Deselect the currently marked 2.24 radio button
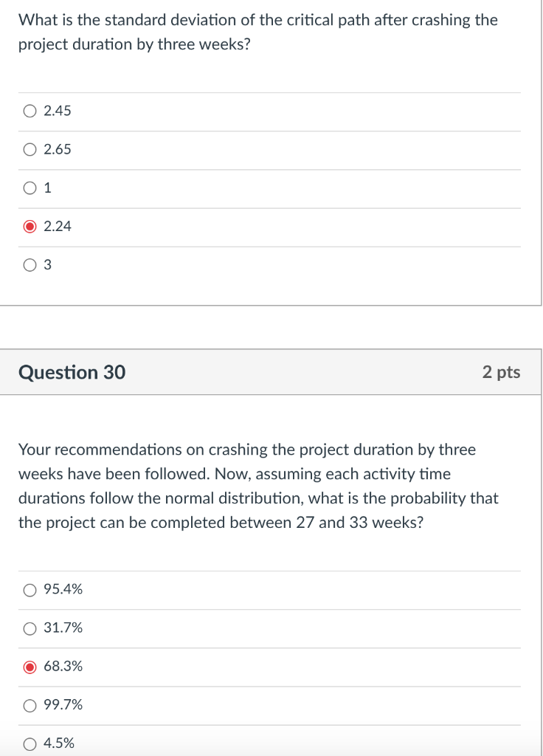Screen dimensions: 543x756 (x=30, y=226)
